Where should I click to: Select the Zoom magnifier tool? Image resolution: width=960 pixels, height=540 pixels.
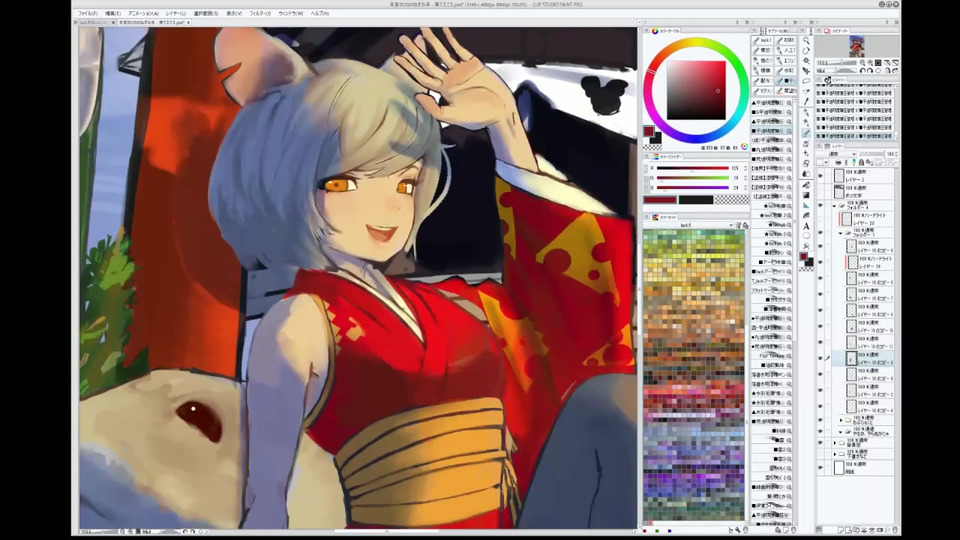click(x=806, y=40)
